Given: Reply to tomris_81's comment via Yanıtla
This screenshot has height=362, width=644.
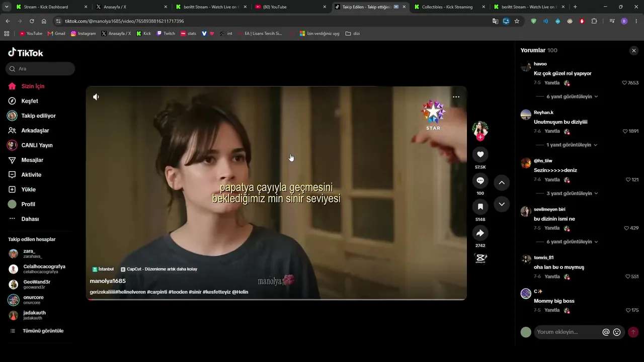Looking at the screenshot, I should (x=552, y=277).
